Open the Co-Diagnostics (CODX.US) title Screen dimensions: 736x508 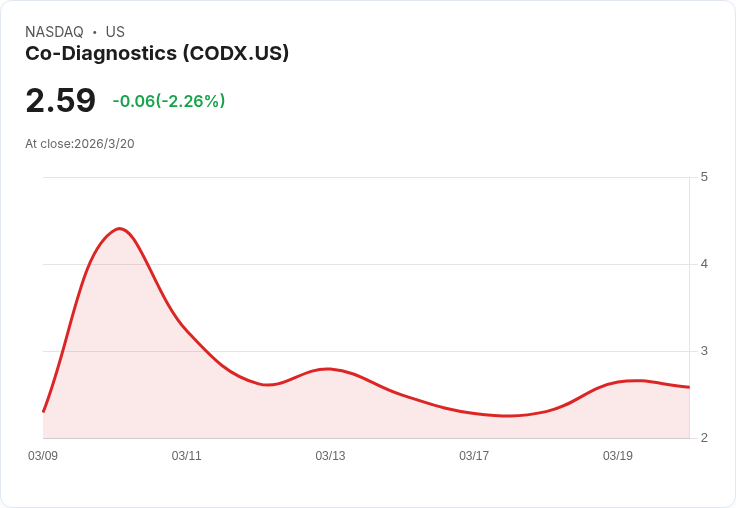pyautogui.click(x=157, y=53)
